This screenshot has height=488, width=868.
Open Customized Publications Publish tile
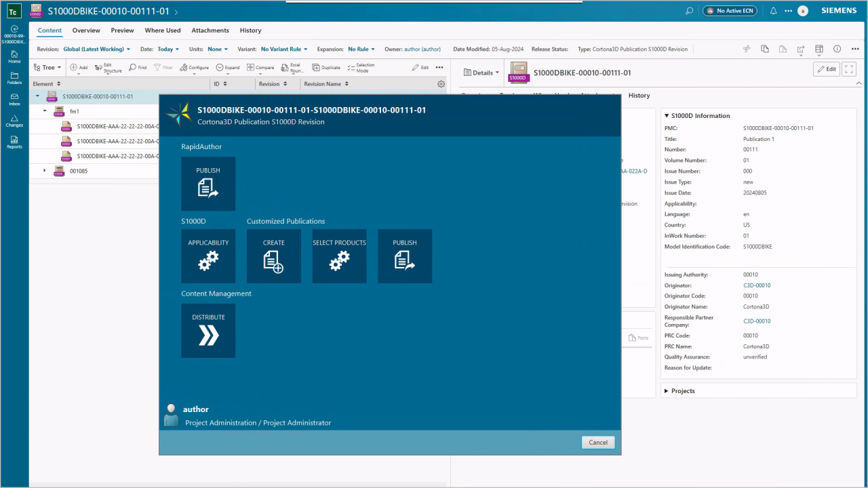405,256
